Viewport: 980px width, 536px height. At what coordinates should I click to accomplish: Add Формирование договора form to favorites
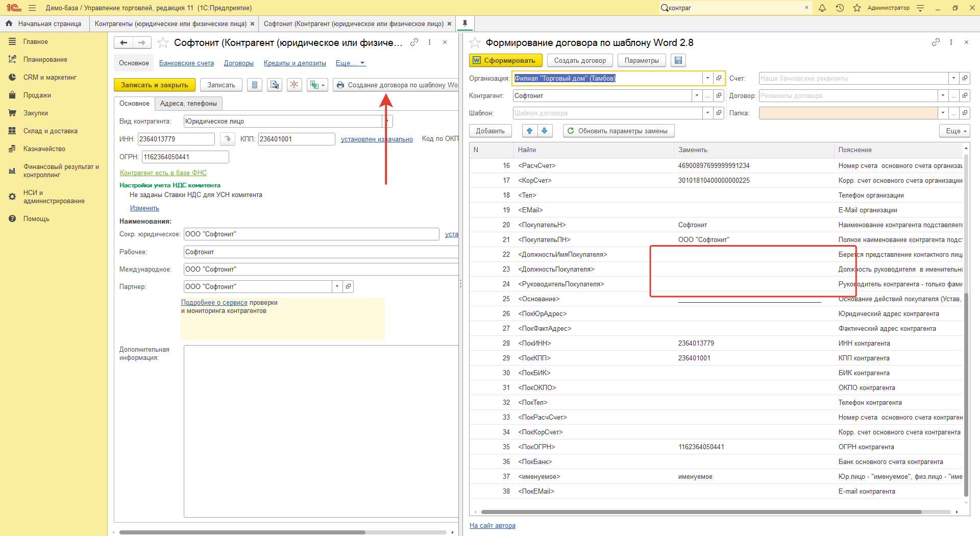(475, 42)
